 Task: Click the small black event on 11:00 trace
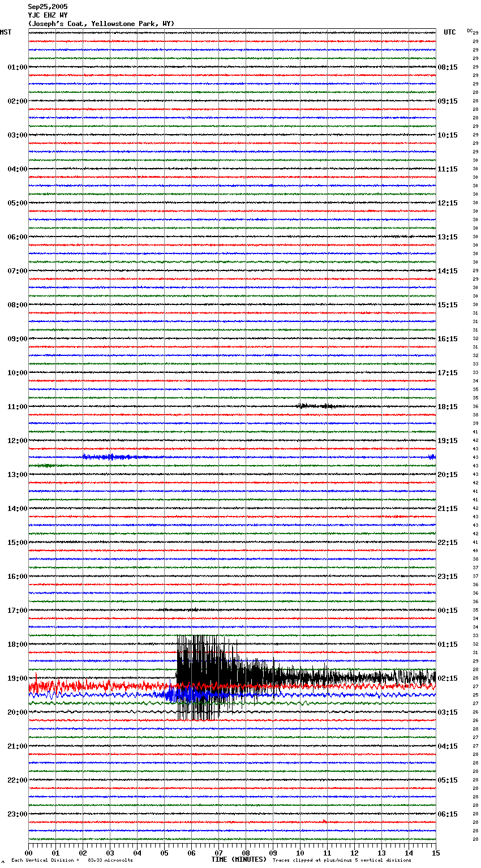tap(320, 406)
